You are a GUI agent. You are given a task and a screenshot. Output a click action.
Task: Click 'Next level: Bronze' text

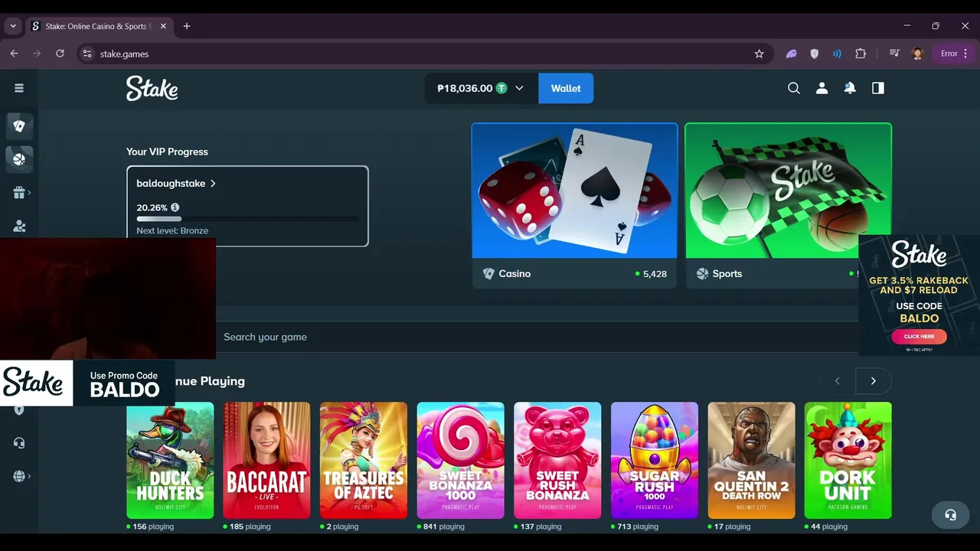pos(172,230)
